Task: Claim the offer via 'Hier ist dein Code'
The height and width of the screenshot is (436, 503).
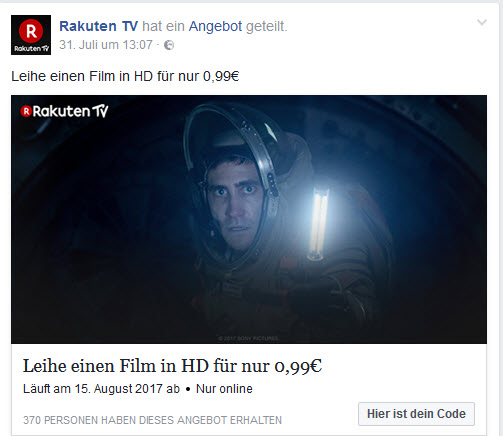Action: 416,414
